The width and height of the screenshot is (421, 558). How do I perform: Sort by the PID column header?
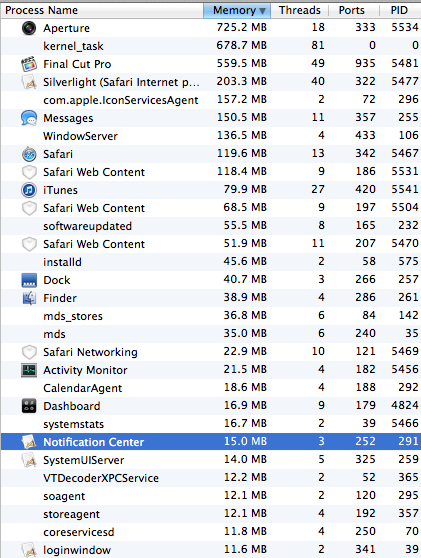point(399,10)
